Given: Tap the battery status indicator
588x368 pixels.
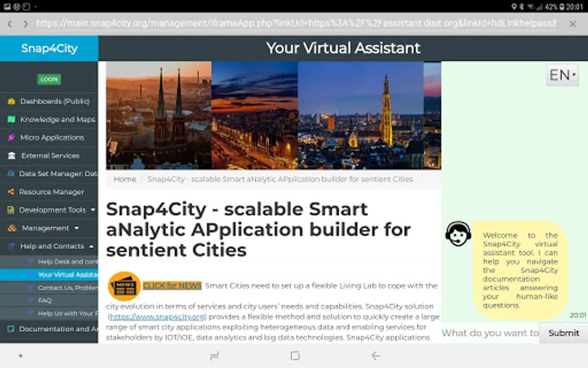Looking at the screenshot, I should [x=554, y=7].
